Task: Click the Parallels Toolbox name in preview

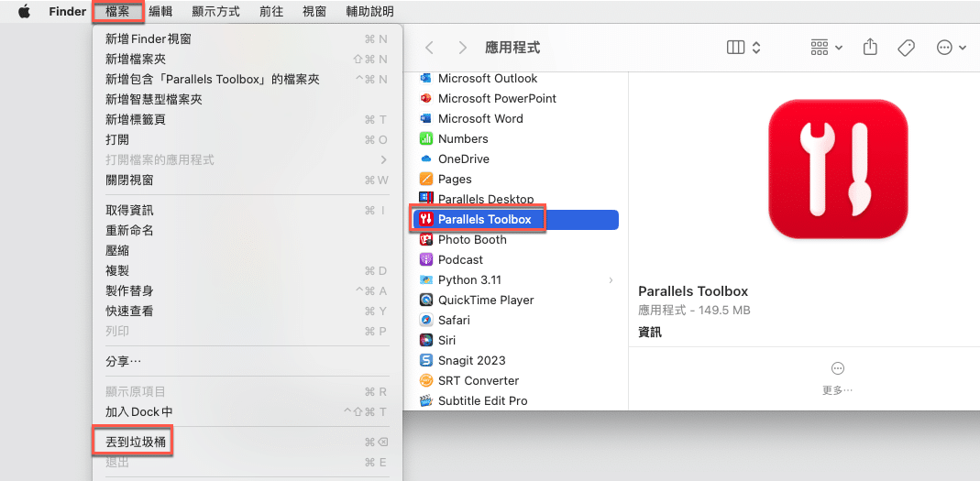Action: 693,291
